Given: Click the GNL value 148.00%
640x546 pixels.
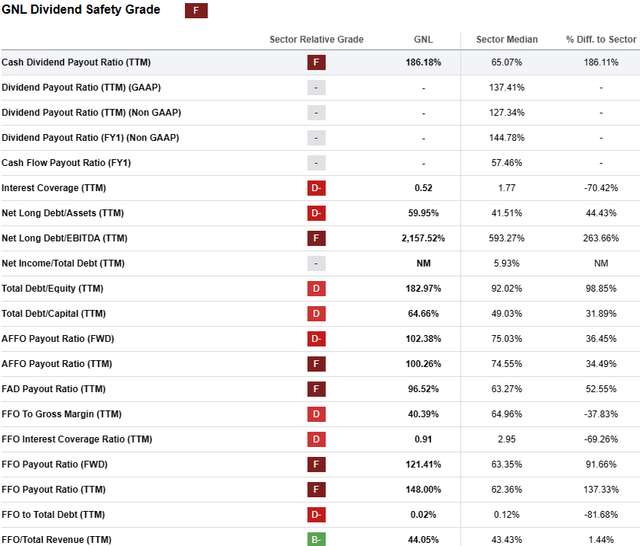Looking at the screenshot, I should (423, 490).
